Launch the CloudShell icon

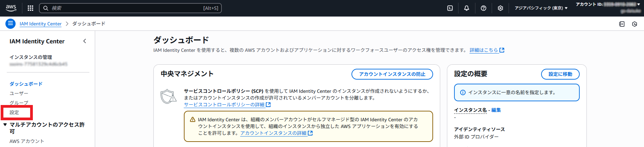point(450,8)
